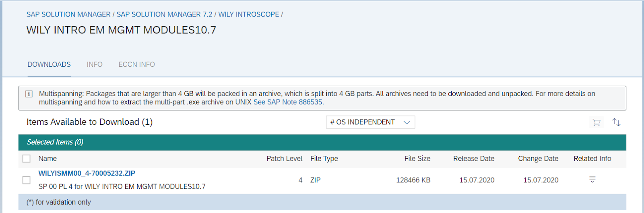
Task: Click patch level value 4 cell
Action: point(300,180)
